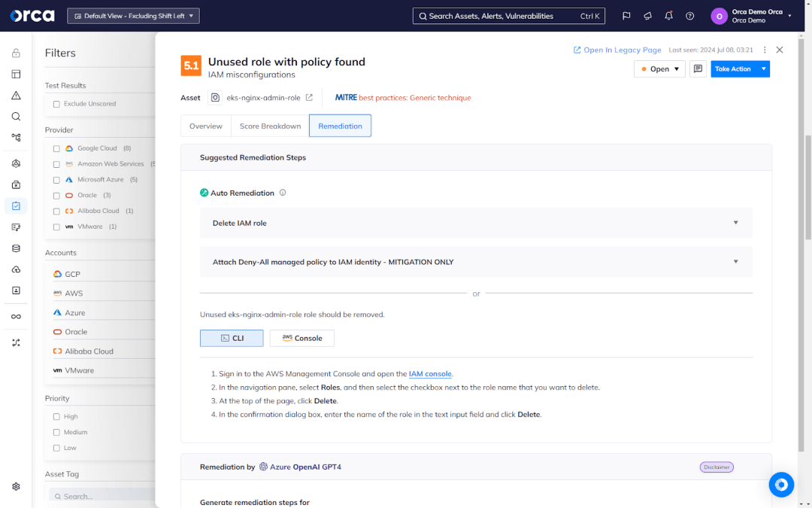Open the Orca Demo user menu
The width and height of the screenshot is (812, 508).
(751, 16)
